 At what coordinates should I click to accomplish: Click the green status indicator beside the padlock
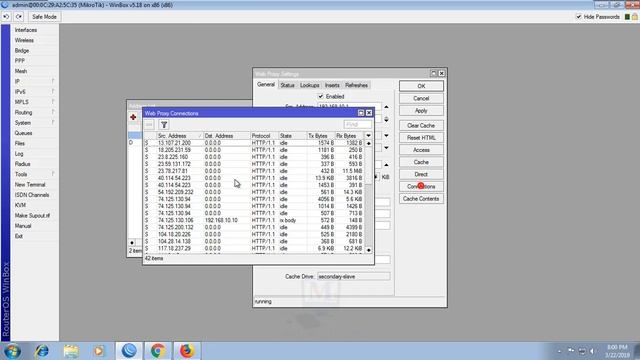627,17
